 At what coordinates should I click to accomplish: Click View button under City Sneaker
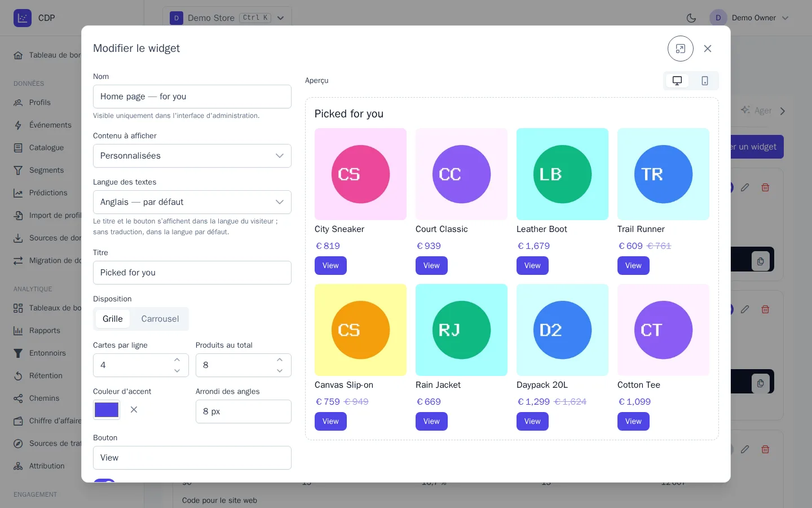pyautogui.click(x=330, y=266)
